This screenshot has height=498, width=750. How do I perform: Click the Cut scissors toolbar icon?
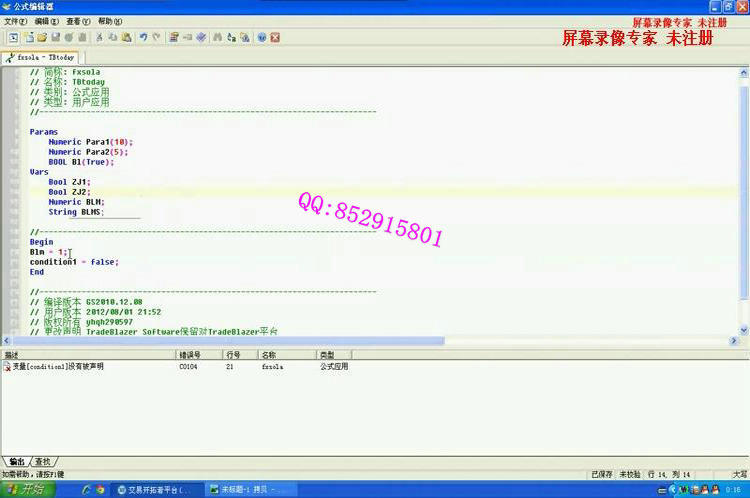[x=99, y=37]
